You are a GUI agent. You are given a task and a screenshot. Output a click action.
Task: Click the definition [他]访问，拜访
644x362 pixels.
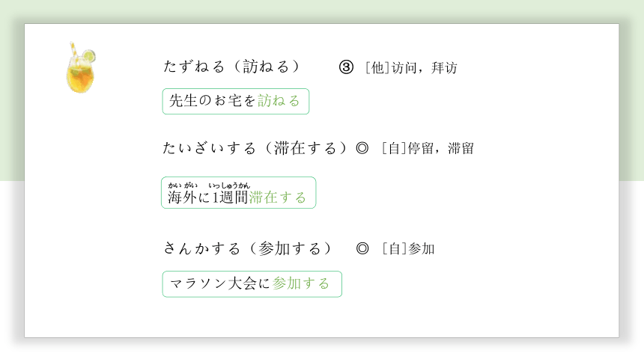click(411, 68)
